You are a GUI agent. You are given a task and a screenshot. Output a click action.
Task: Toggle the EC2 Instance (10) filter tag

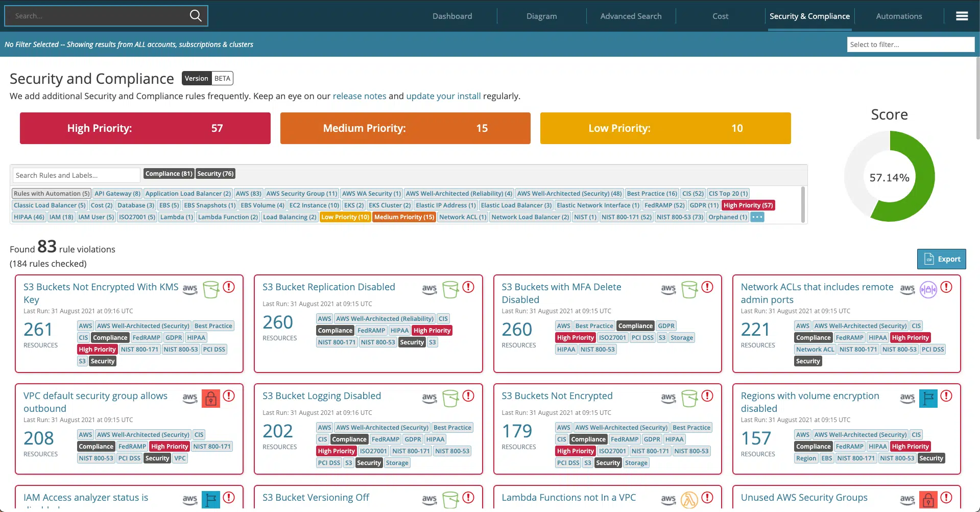[x=314, y=205]
